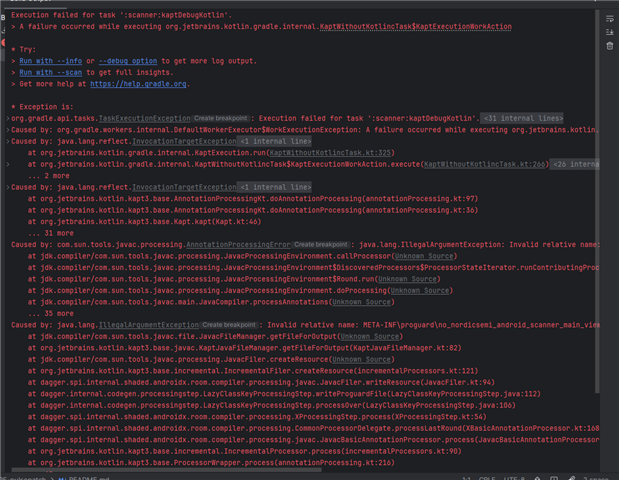
Task: Click Unknown Source link after doProcessing
Action: click(x=420, y=290)
